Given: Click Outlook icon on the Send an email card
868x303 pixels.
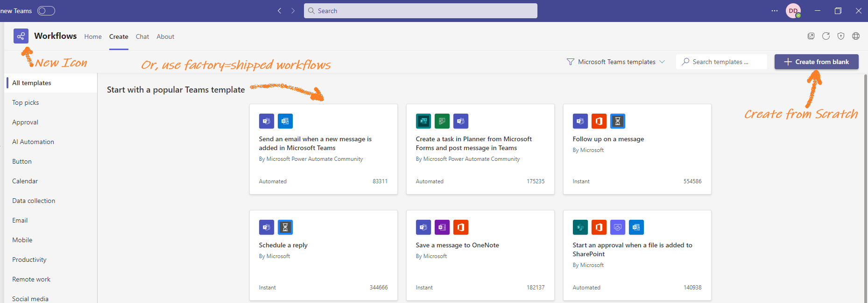Looking at the screenshot, I should (x=285, y=121).
